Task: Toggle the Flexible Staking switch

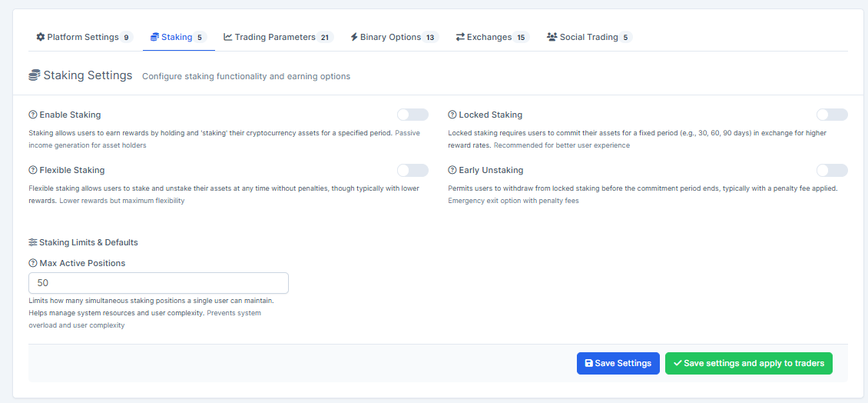Action: point(412,170)
